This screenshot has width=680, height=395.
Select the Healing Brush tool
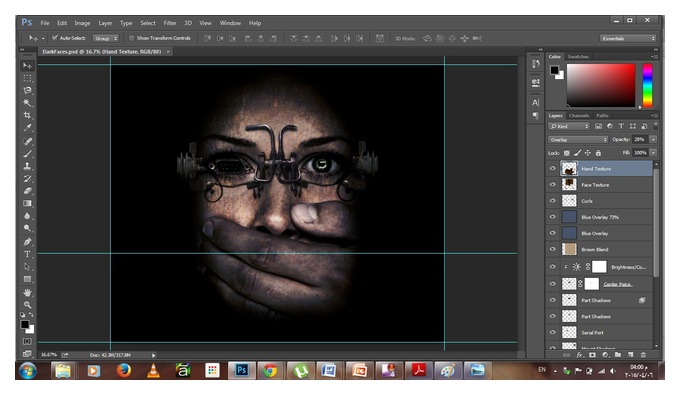pos(27,141)
